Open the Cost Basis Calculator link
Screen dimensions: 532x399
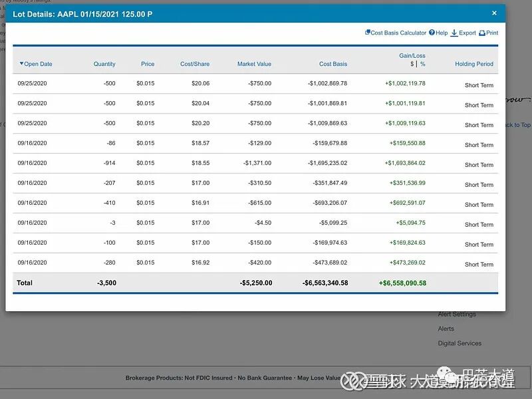[x=398, y=33]
